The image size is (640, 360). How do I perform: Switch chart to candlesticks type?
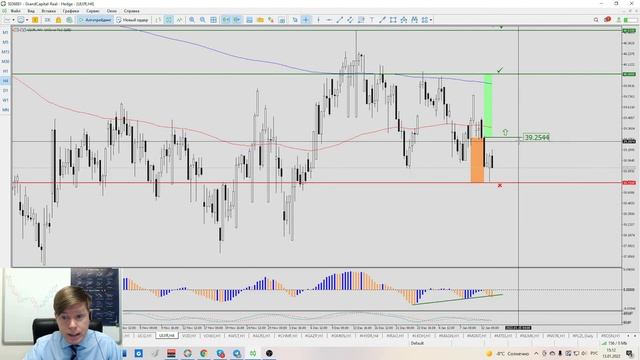169,20
